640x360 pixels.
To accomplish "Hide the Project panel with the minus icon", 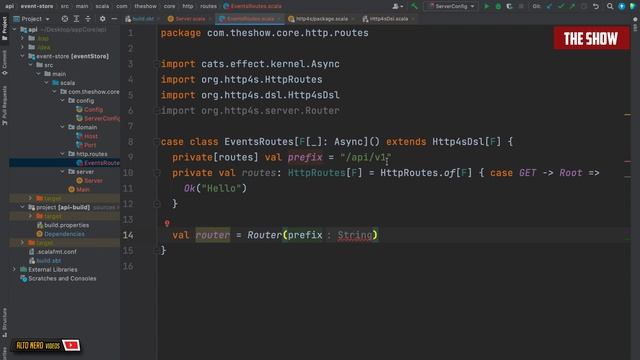I will click(x=114, y=19).
